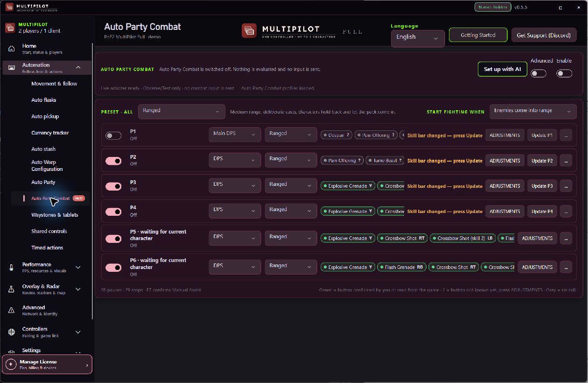
Task: Open the more options menu for P1
Action: 566,135
